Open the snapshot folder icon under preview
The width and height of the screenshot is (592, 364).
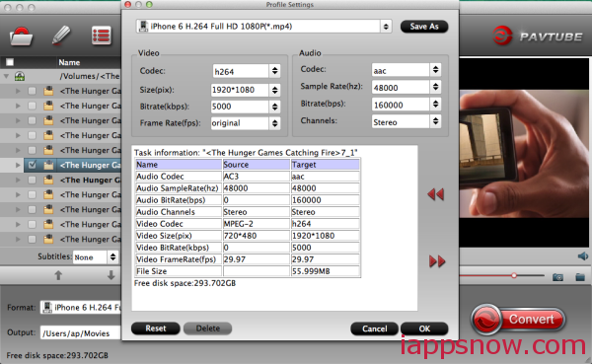click(580, 277)
